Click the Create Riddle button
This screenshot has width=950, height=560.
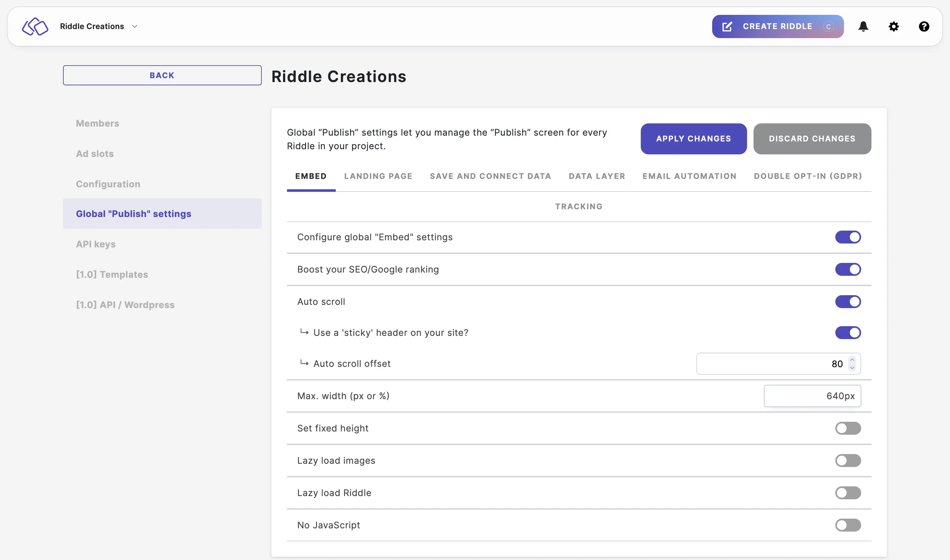777,26
